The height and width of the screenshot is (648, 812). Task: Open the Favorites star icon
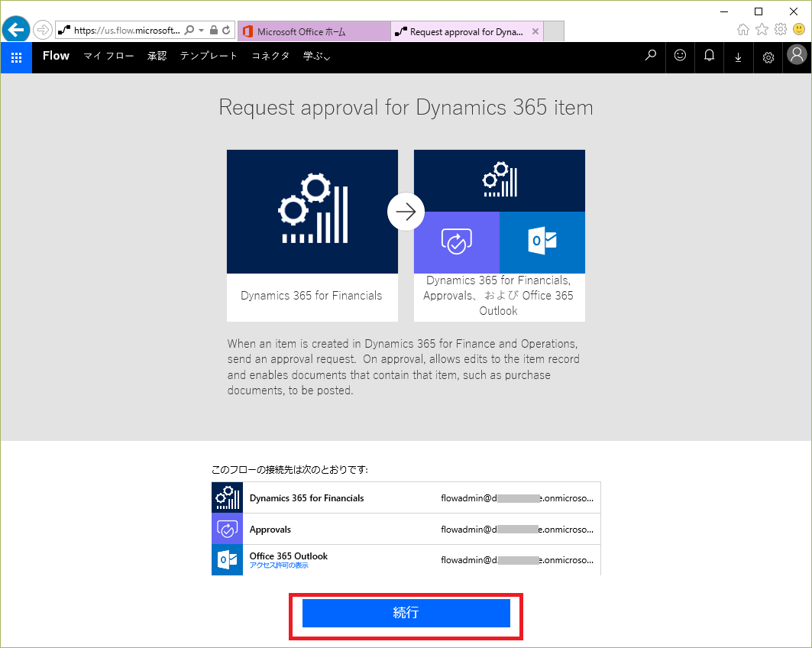coord(762,30)
